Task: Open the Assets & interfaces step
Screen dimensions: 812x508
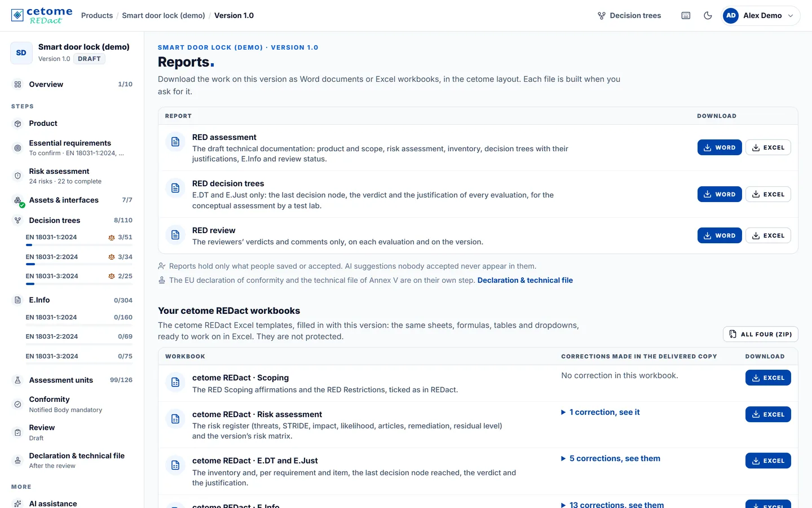Action: 72,200
